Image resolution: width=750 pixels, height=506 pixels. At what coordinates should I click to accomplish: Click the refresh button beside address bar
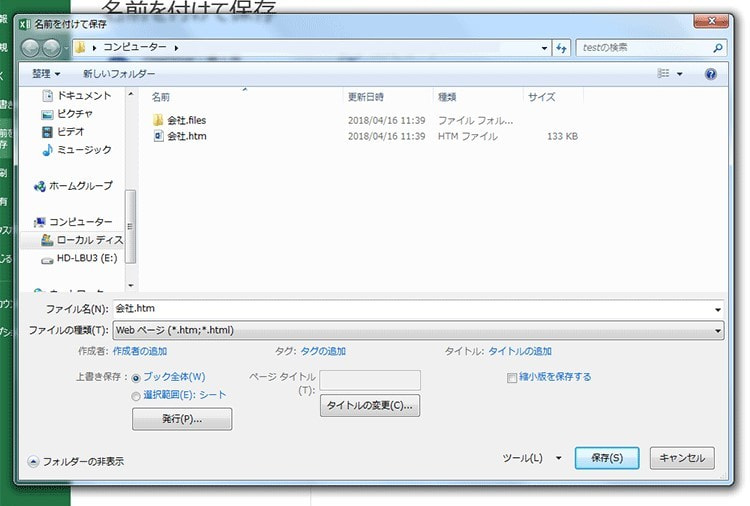pyautogui.click(x=561, y=47)
